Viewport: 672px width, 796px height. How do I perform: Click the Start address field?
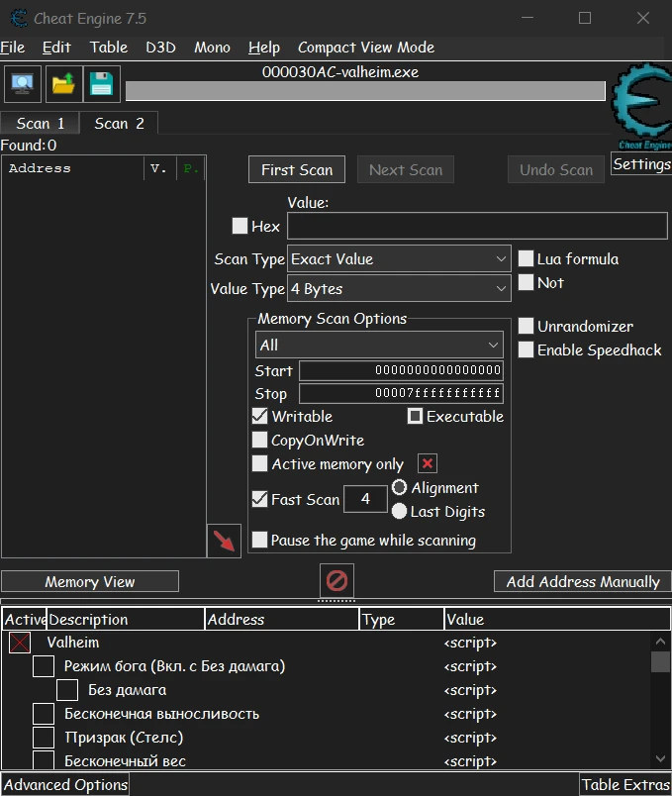tap(401, 370)
